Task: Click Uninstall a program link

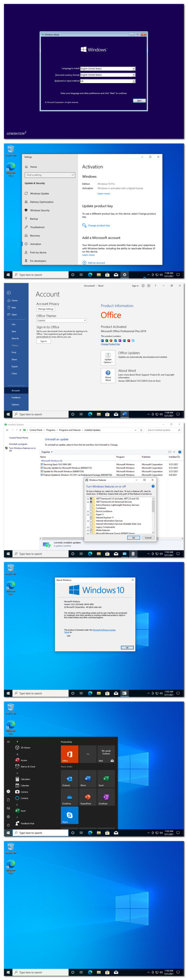Action: tap(18, 444)
